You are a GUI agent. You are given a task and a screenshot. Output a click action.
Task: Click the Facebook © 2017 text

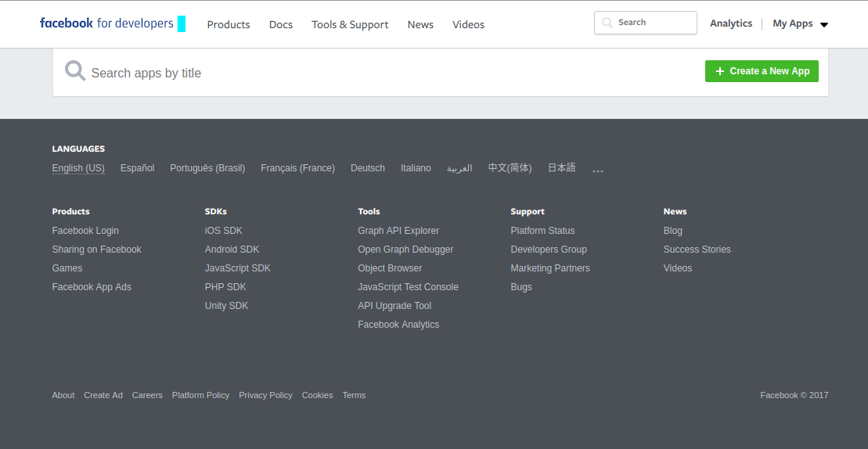coord(794,395)
